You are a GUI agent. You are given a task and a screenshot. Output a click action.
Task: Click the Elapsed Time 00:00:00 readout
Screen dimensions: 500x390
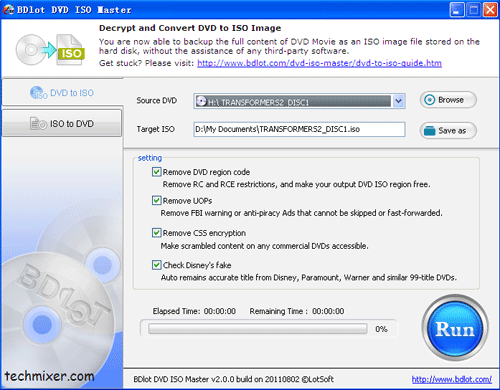click(x=194, y=311)
